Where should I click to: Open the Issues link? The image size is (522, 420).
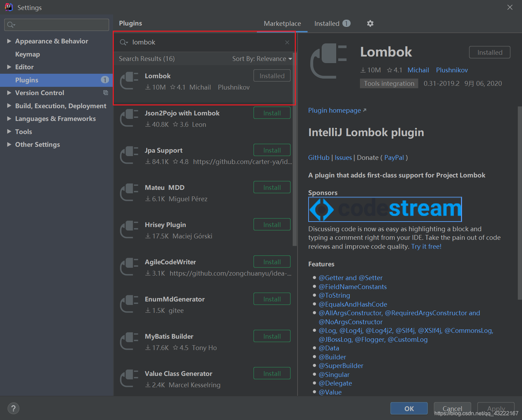[343, 157]
